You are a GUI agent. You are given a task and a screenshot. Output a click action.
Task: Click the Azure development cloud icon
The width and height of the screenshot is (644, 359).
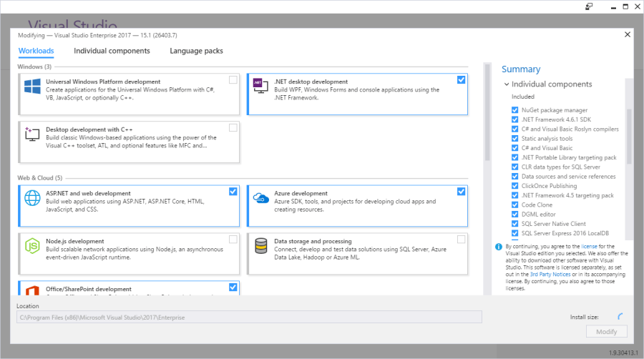pyautogui.click(x=260, y=198)
